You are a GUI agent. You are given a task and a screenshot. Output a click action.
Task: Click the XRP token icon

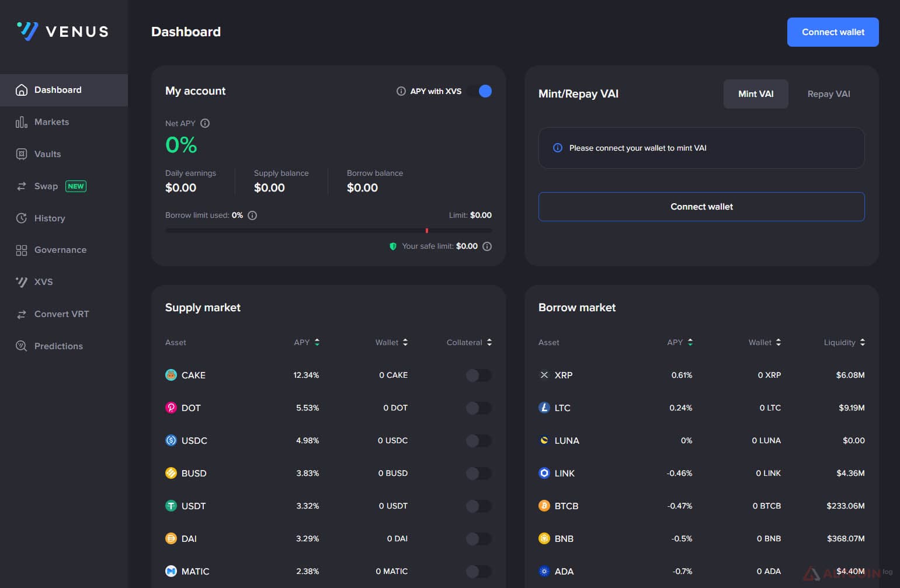[x=544, y=375]
